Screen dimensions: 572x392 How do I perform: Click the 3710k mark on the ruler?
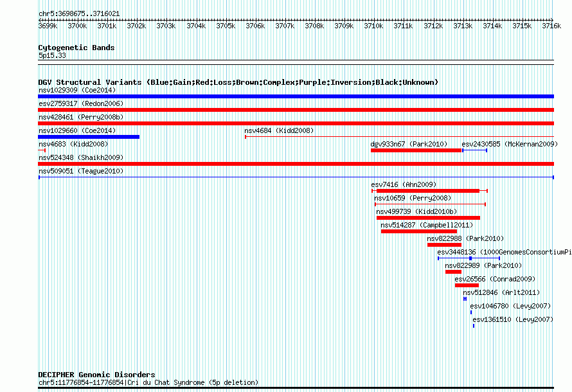pyautogui.click(x=373, y=26)
